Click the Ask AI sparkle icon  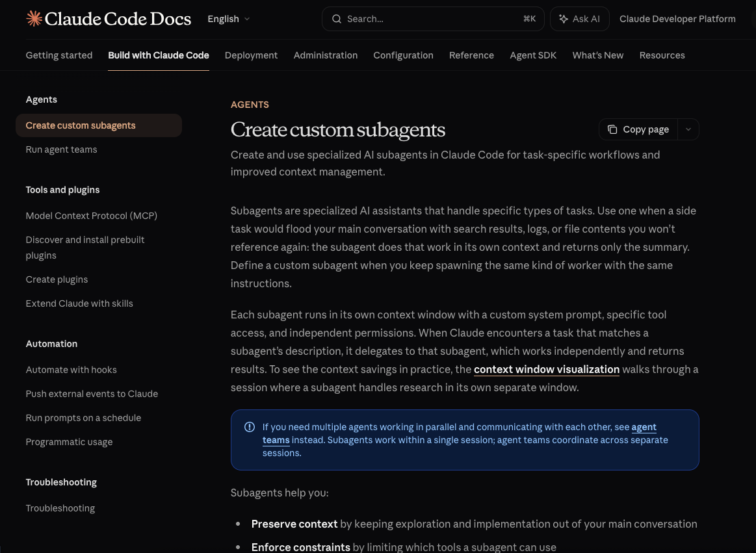[x=563, y=19]
